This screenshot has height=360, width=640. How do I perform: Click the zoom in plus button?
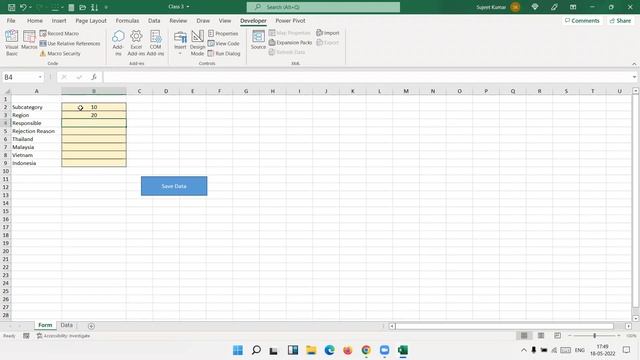(619, 336)
